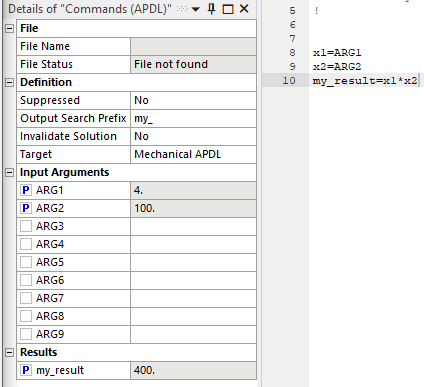Select the Invalidate Solution value No
424x387 pixels.
coord(193,136)
